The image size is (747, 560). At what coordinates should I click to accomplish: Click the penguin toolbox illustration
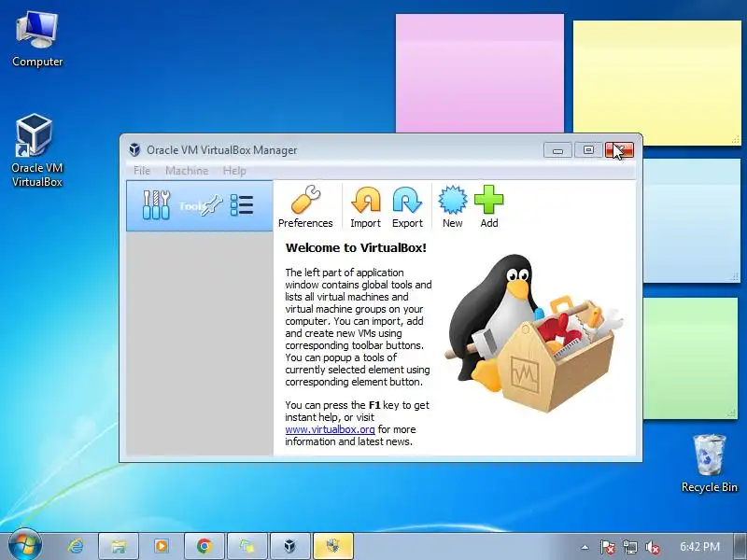[533, 332]
